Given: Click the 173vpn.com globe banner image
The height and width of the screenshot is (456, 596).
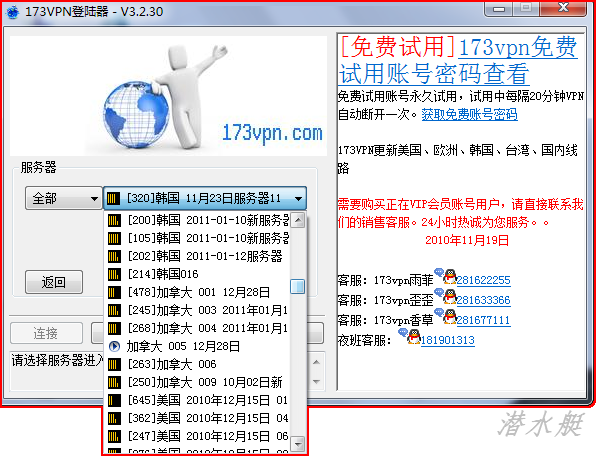Looking at the screenshot, I should pyautogui.click(x=168, y=96).
